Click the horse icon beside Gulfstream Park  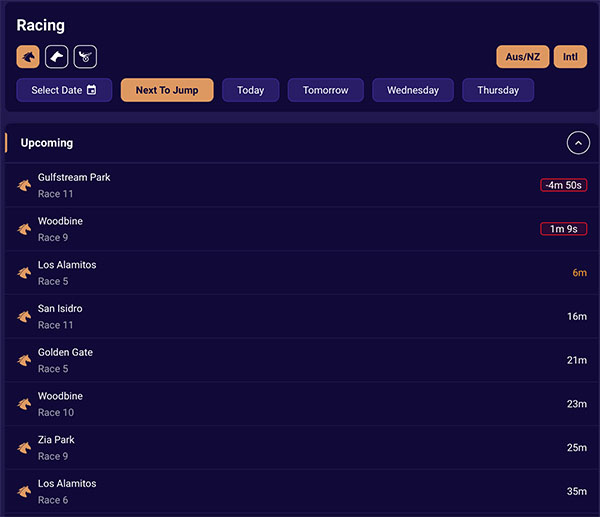click(x=24, y=185)
